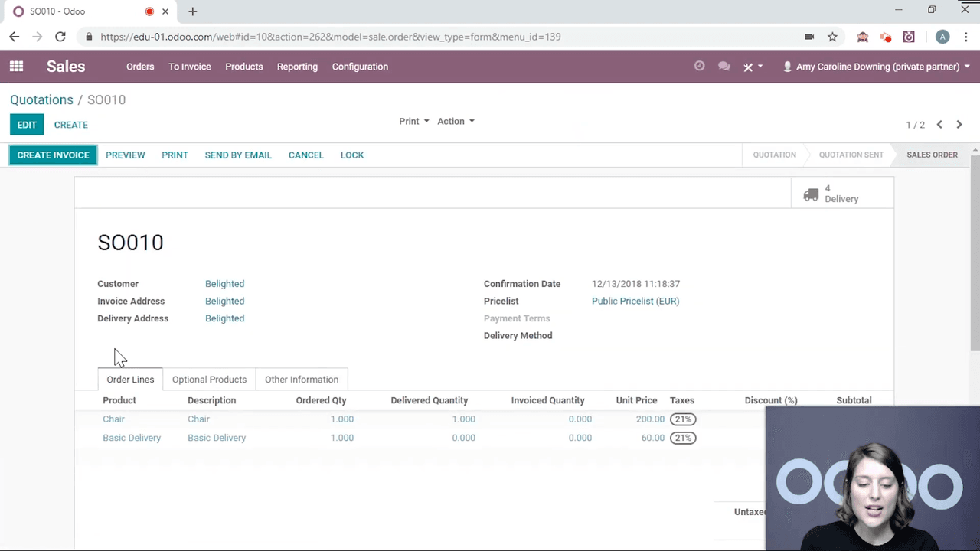Switch to the Optional Products tab
980x551 pixels.
tap(209, 380)
